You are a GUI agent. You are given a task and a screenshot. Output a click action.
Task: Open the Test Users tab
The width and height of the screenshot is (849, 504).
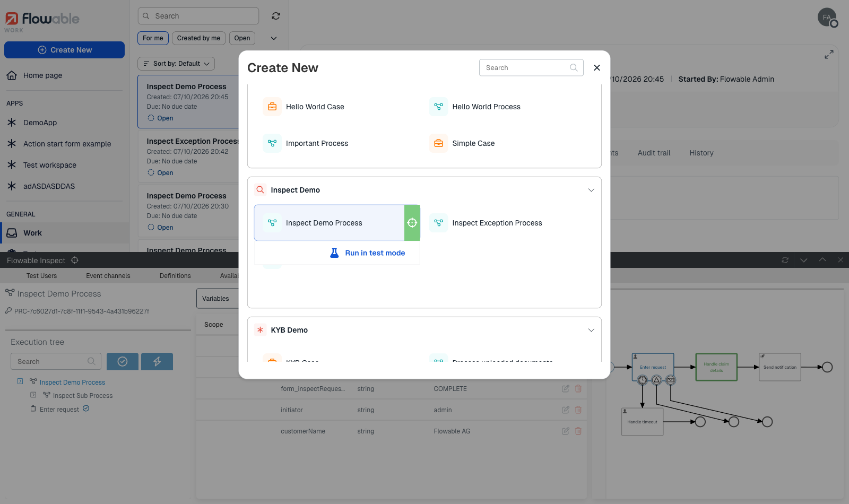[41, 276]
